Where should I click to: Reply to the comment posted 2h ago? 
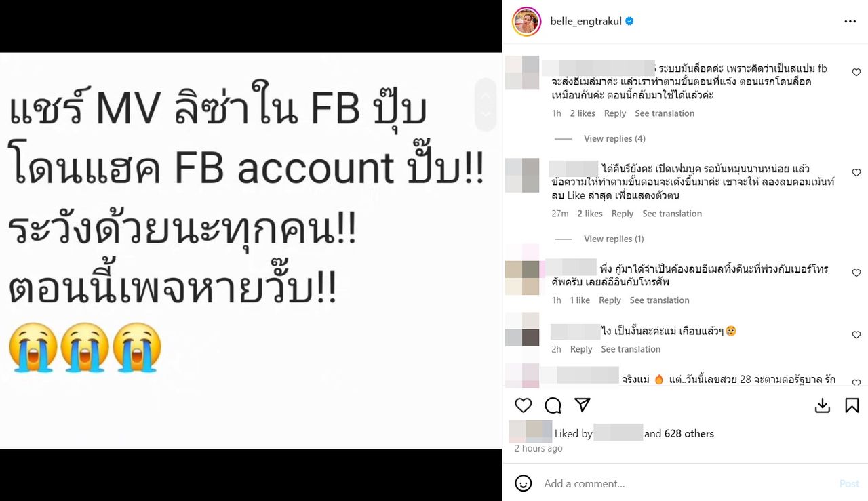pos(581,349)
